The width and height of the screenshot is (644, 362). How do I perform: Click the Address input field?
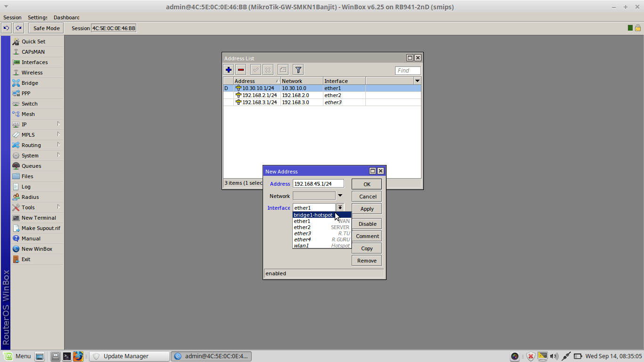tap(318, 184)
